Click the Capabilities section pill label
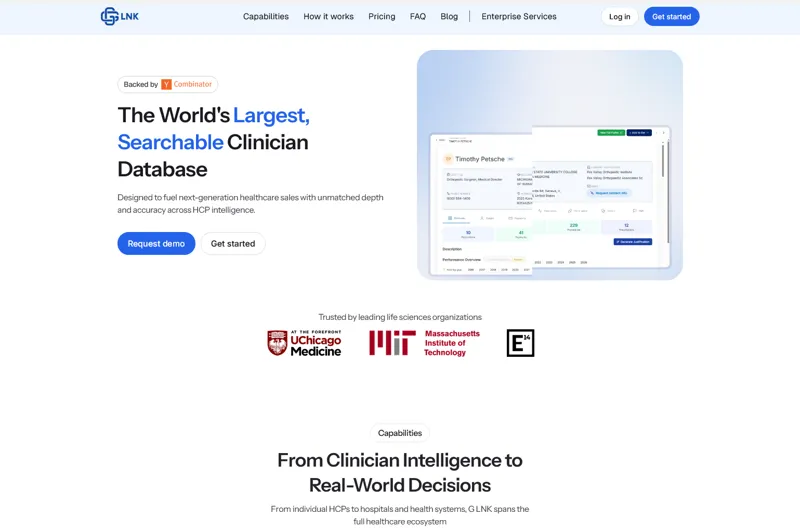This screenshot has width=800, height=528. click(x=400, y=433)
